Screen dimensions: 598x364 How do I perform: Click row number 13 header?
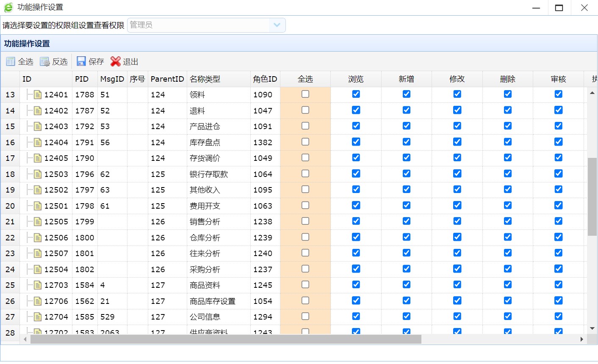click(x=10, y=94)
